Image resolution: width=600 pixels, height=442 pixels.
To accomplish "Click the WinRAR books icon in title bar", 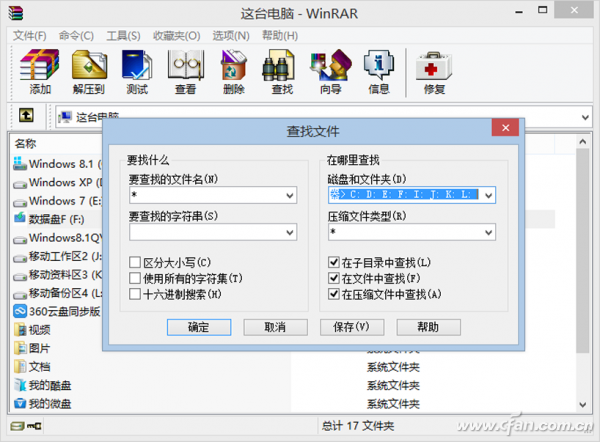I will [x=16, y=13].
